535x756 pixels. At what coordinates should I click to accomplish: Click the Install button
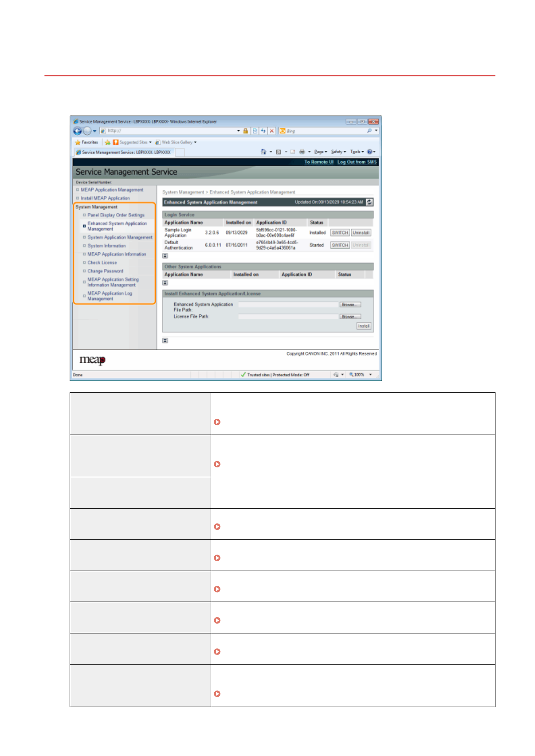(363, 326)
